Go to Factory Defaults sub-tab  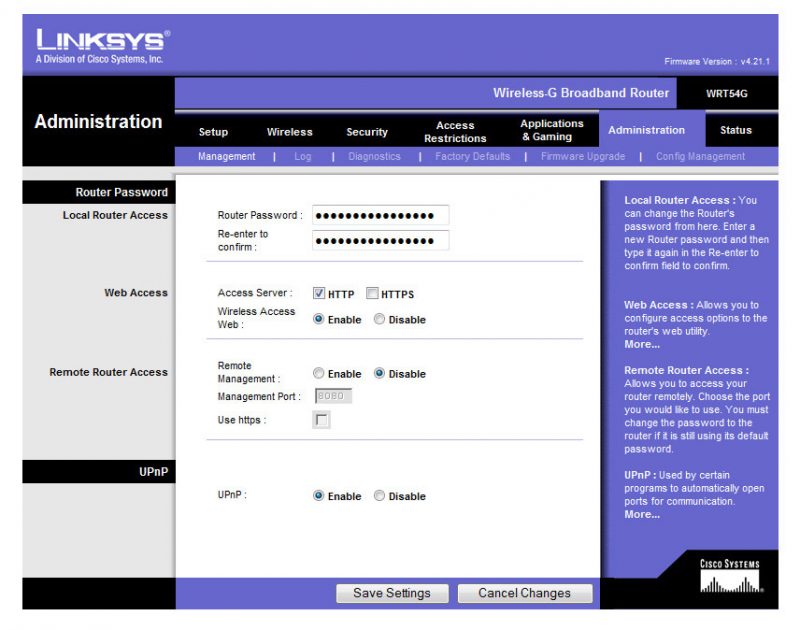pos(472,156)
